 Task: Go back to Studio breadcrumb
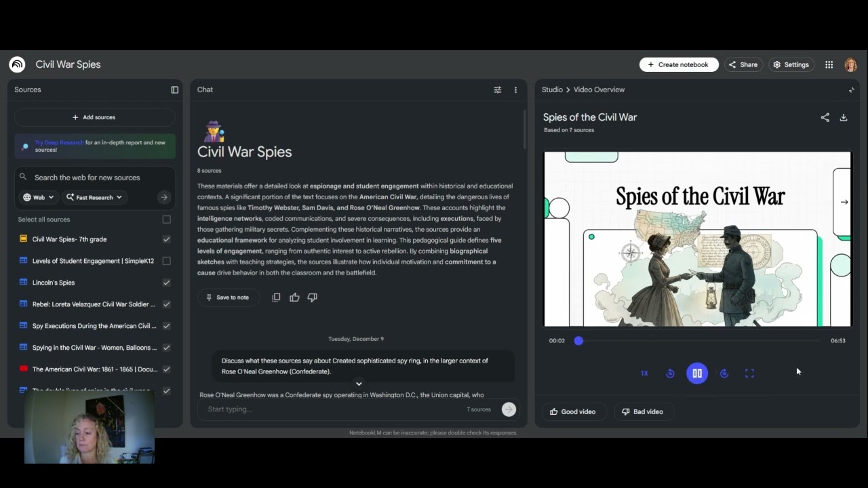click(x=552, y=89)
